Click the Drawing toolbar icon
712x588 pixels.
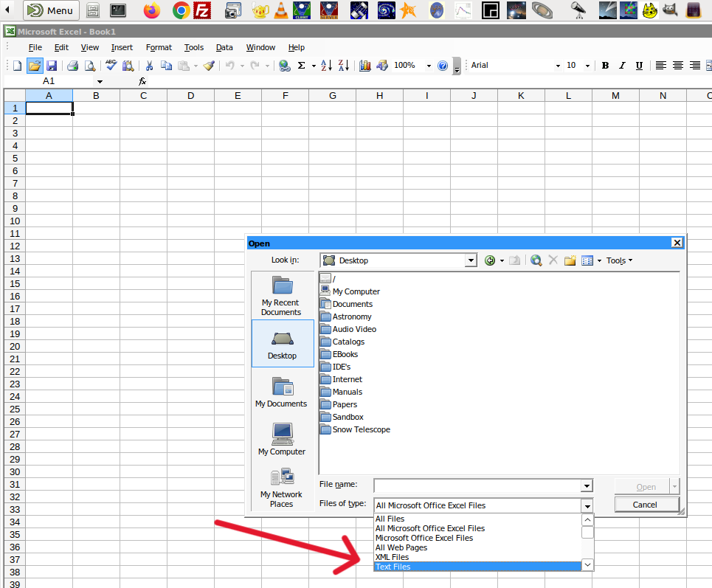click(x=382, y=66)
